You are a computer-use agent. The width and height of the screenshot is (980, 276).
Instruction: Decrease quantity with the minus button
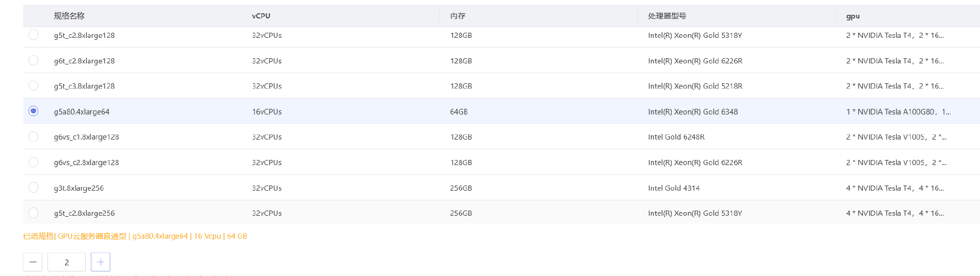coord(33,262)
